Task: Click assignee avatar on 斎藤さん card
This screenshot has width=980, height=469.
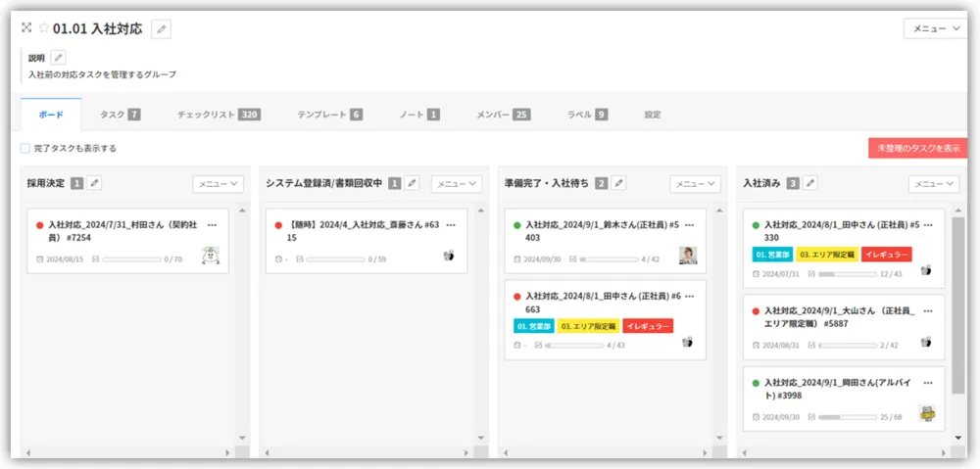Action: click(x=449, y=256)
